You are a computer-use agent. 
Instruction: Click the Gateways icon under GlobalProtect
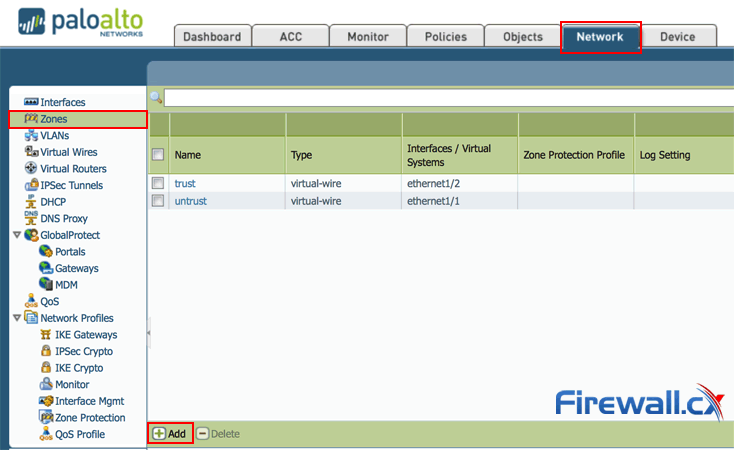(x=46, y=268)
